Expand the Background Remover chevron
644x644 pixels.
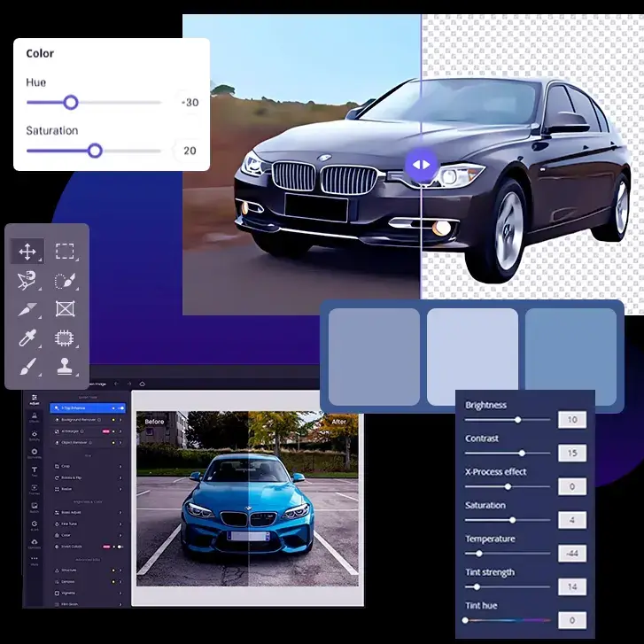[120, 420]
